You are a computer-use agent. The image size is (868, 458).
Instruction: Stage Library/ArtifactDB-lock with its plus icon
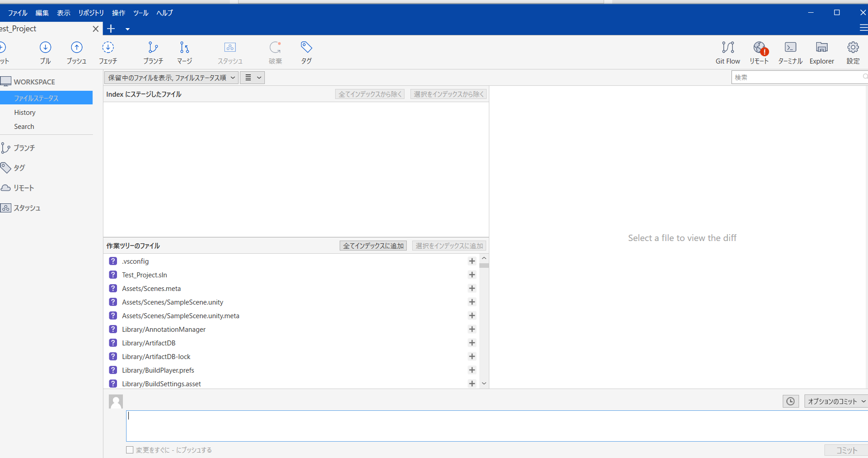(x=472, y=356)
